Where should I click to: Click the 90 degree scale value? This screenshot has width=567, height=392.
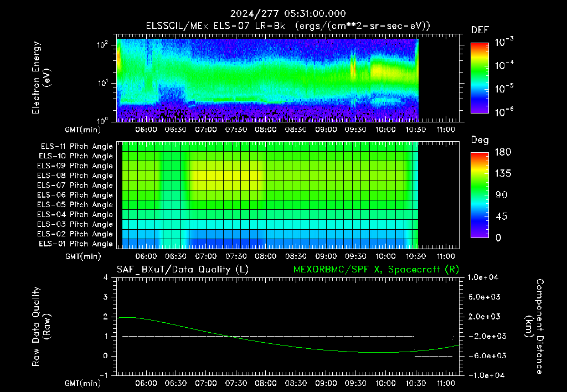[502, 195]
